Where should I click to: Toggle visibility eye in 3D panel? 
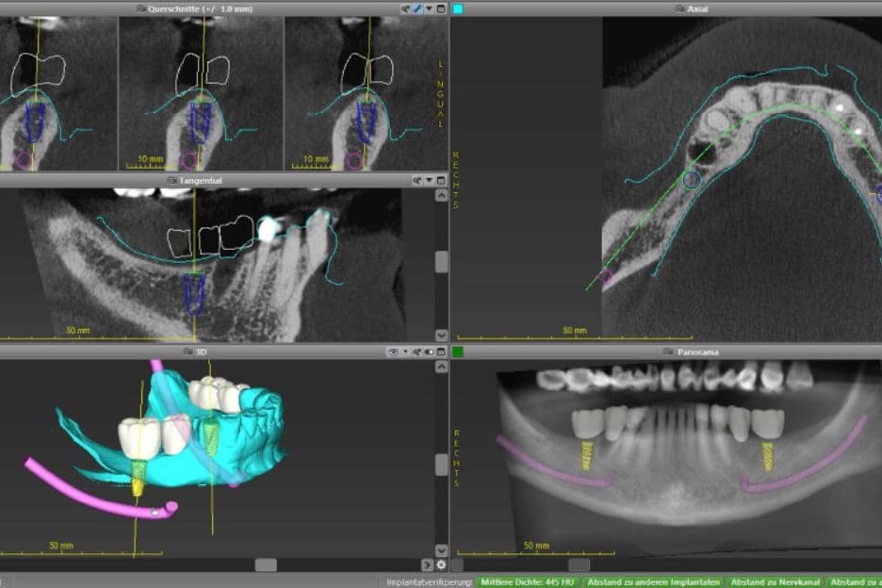(x=393, y=351)
